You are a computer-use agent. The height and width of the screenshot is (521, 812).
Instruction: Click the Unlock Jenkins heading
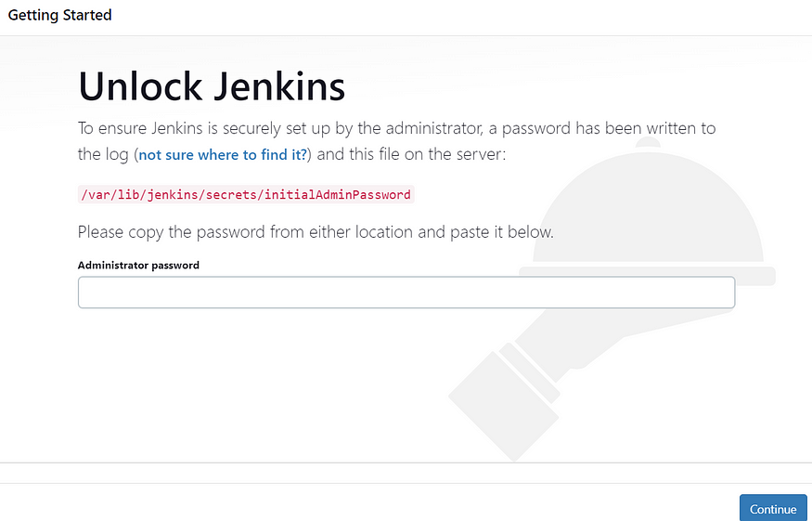212,85
